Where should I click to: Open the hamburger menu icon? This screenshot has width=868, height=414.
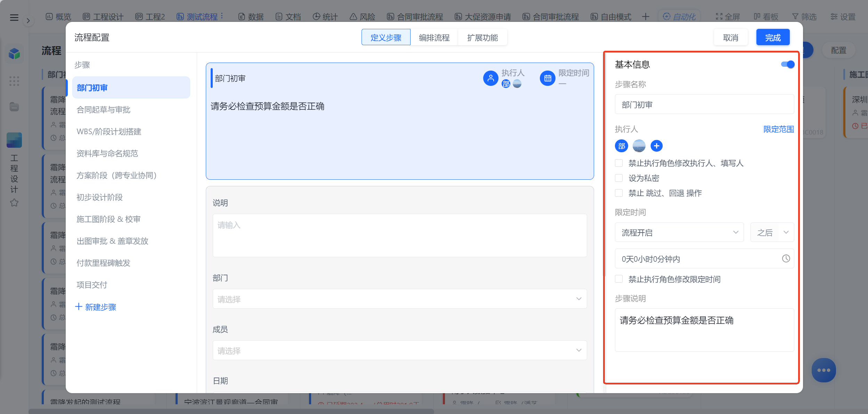14,17
